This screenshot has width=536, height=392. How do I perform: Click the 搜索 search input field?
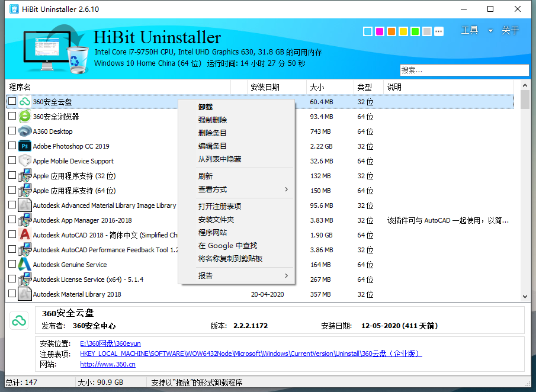coord(464,70)
